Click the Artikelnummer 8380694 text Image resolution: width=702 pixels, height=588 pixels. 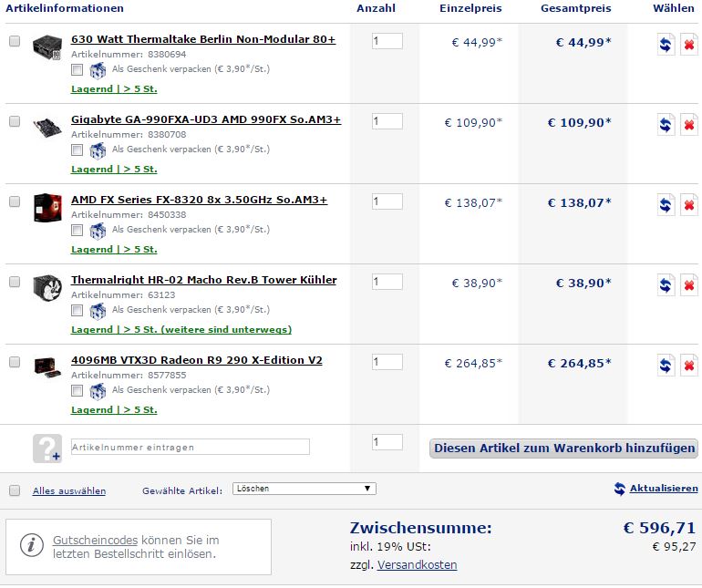point(129,55)
